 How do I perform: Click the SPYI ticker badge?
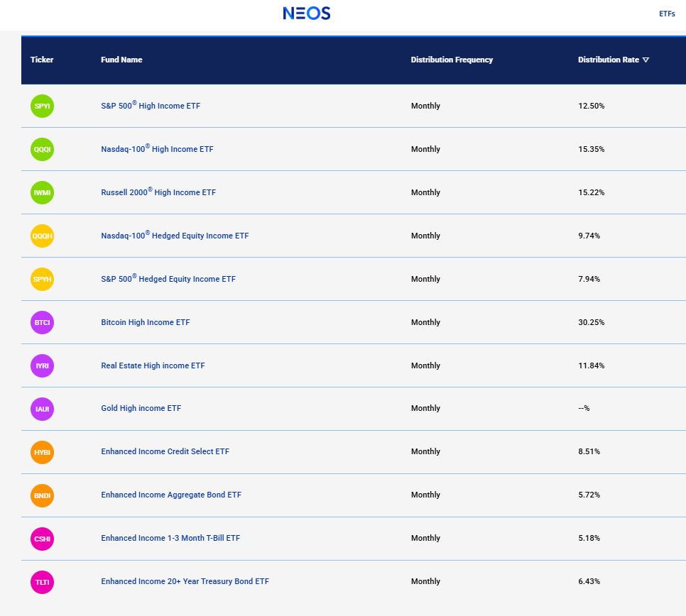(42, 106)
